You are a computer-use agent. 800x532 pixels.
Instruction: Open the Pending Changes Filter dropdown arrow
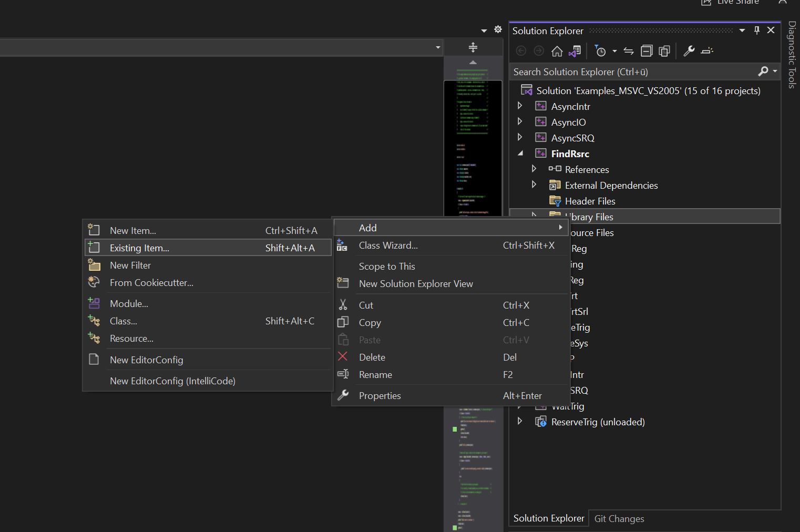614,51
